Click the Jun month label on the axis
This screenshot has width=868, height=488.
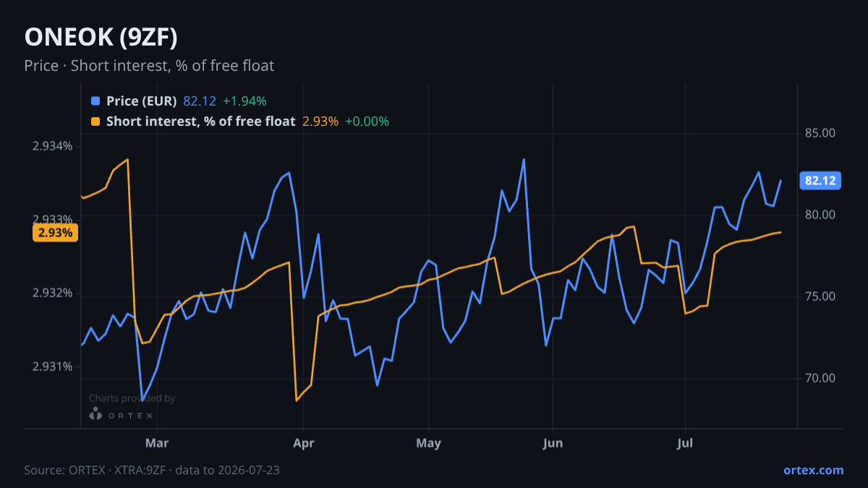(x=553, y=442)
